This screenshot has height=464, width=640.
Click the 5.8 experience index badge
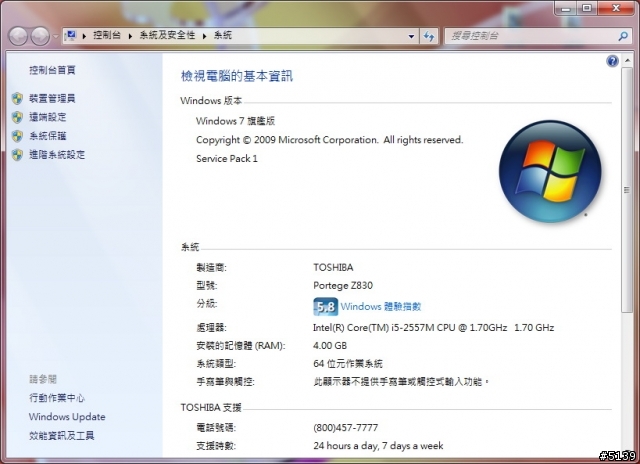[326, 306]
